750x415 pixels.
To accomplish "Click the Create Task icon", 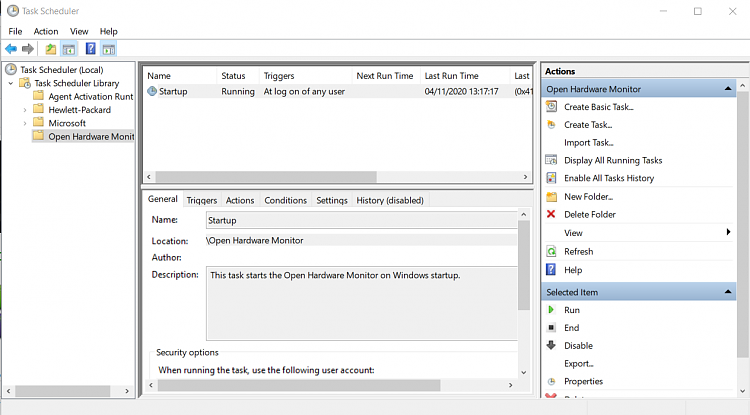I will [x=551, y=124].
